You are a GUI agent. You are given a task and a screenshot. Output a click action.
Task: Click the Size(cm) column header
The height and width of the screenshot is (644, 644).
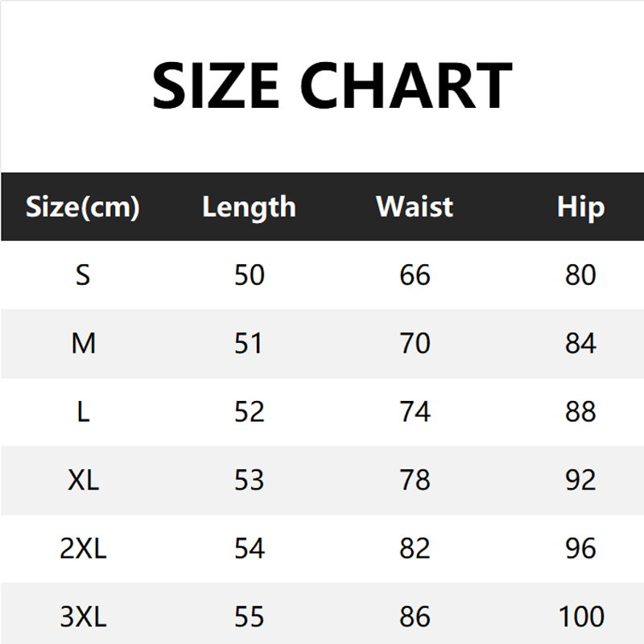(83, 208)
